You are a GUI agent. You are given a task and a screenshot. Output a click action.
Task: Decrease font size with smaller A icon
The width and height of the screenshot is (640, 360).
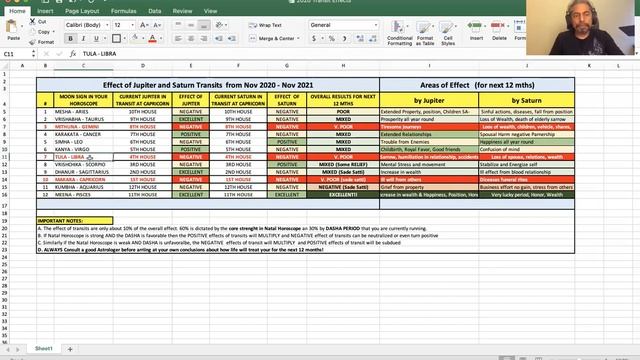tap(157, 25)
